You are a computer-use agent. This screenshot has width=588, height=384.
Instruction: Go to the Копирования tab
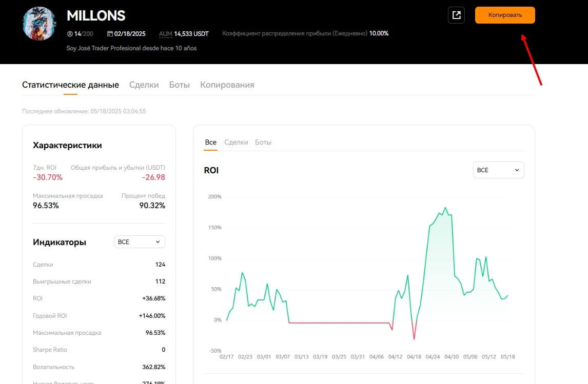click(227, 85)
